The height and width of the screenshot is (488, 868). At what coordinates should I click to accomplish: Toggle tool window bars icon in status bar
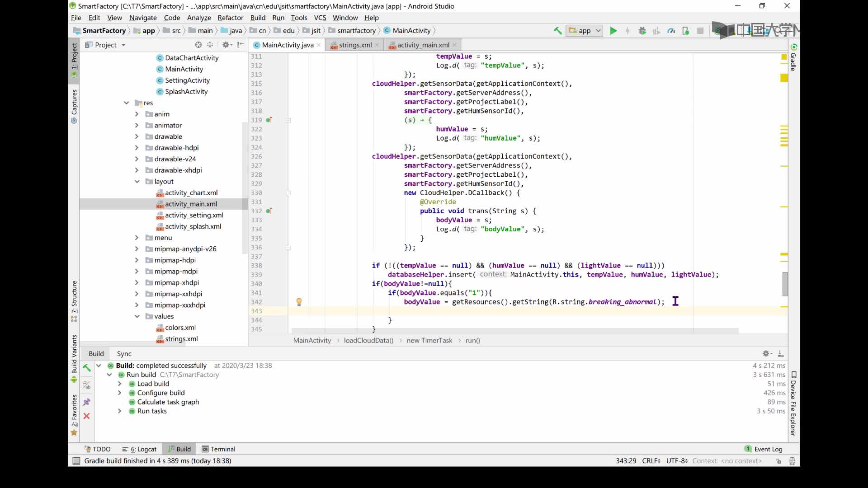[x=76, y=461]
